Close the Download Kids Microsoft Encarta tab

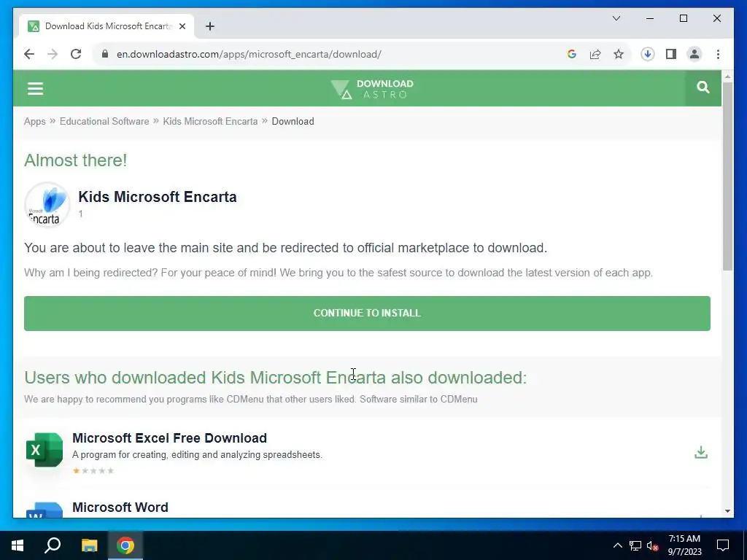tap(182, 26)
